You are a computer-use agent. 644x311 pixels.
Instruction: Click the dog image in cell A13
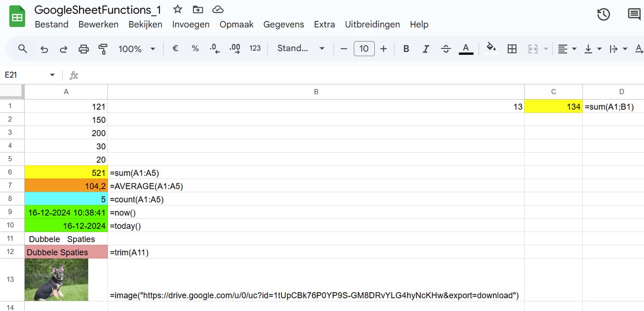tap(56, 280)
